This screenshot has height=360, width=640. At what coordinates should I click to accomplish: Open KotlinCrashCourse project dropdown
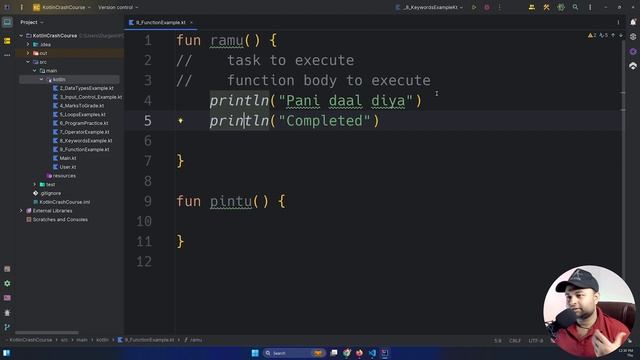click(x=62, y=7)
